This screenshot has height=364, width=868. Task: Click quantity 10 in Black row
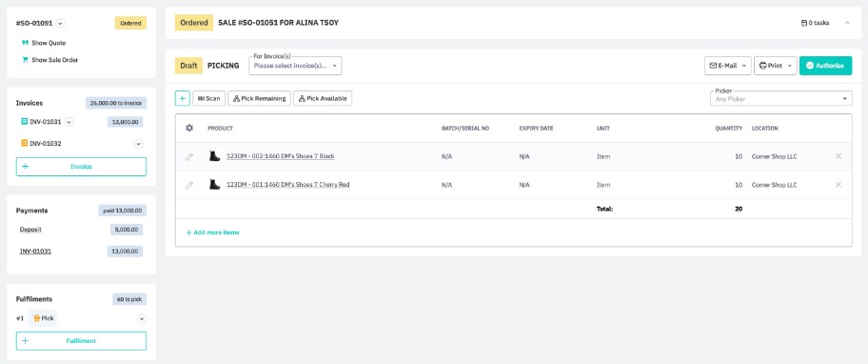pyautogui.click(x=739, y=157)
